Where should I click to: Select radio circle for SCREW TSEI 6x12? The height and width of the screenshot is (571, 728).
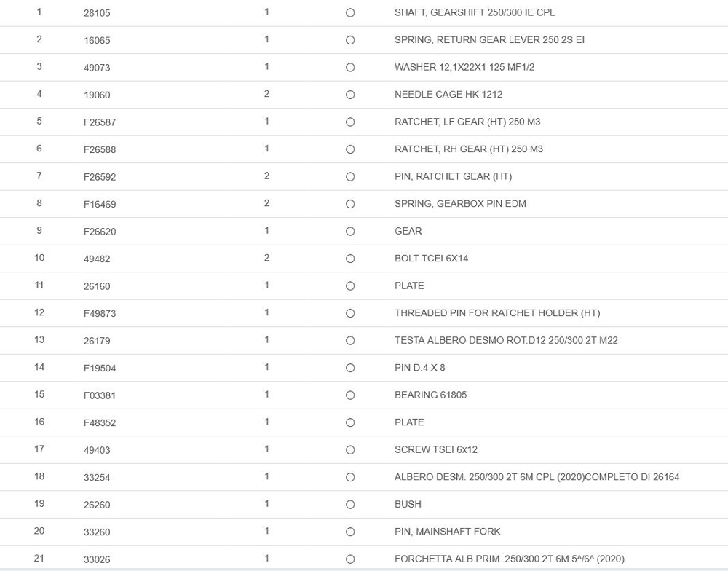point(350,450)
